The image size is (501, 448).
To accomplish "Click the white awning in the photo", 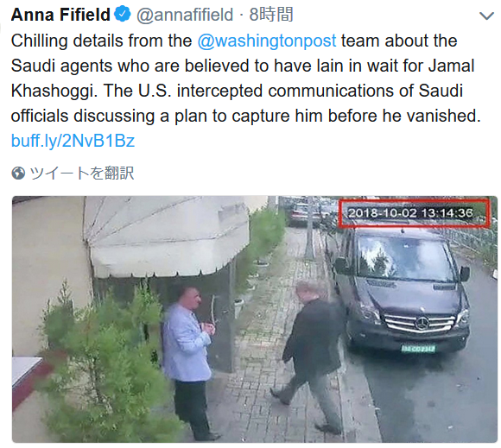I will click(168, 237).
